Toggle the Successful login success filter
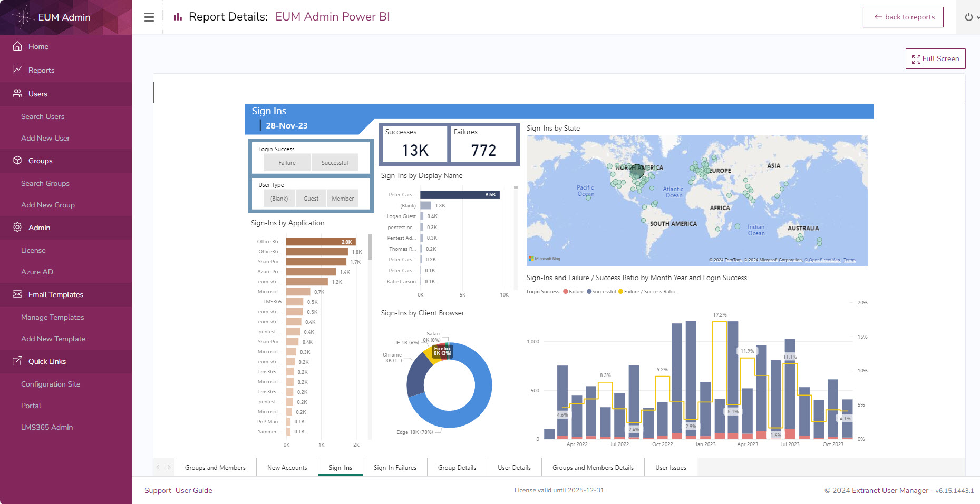Viewport: 980px width, 504px height. (335, 162)
